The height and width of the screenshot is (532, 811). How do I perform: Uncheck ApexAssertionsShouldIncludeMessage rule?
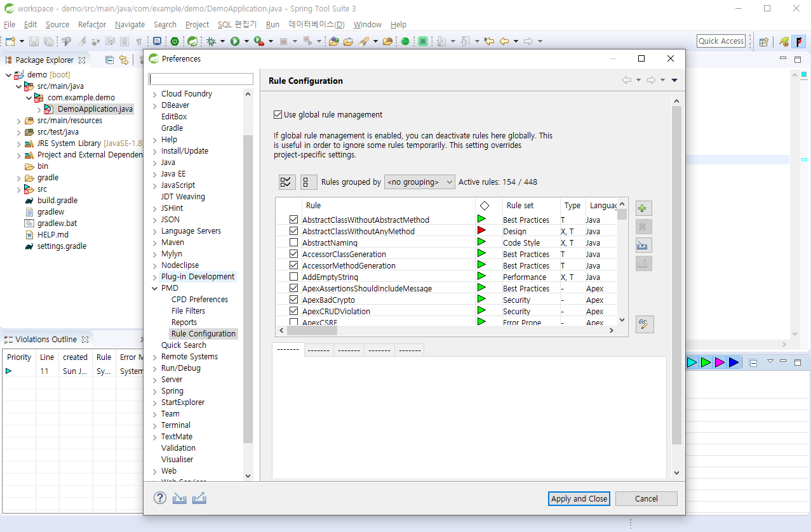(x=293, y=288)
